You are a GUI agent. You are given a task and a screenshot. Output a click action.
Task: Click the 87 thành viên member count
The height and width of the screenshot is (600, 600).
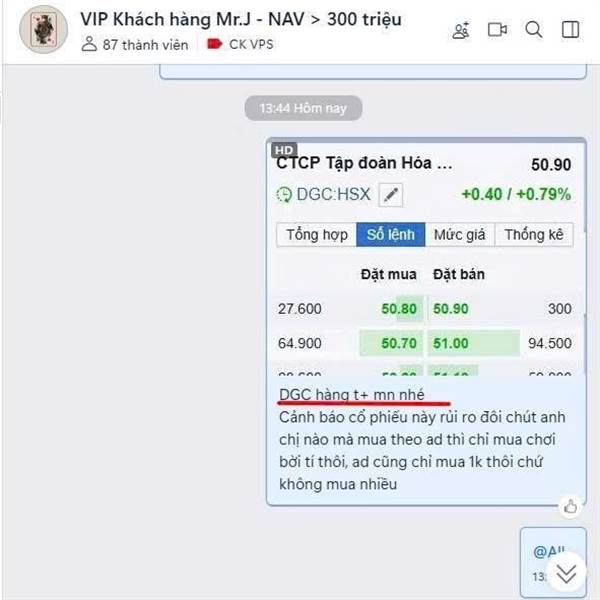click(x=135, y=44)
